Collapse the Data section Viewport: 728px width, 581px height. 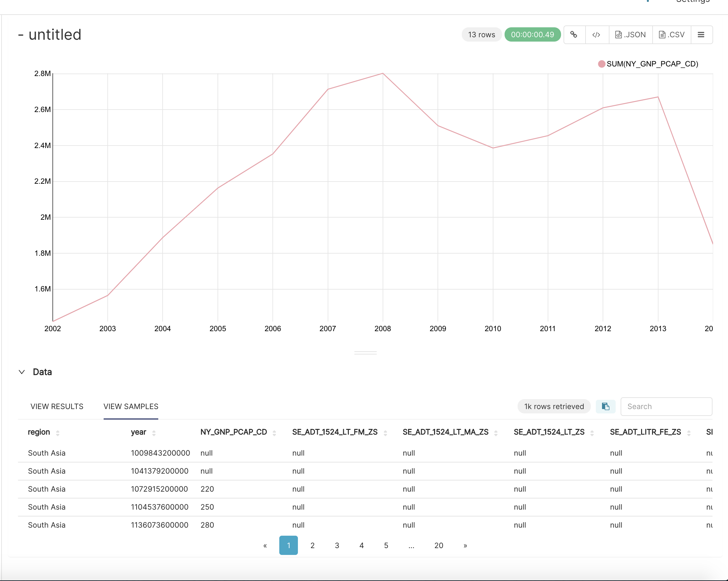[22, 372]
